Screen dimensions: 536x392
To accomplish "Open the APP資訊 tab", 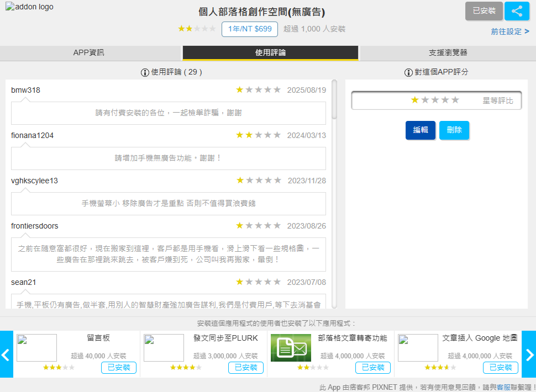I will tap(90, 53).
